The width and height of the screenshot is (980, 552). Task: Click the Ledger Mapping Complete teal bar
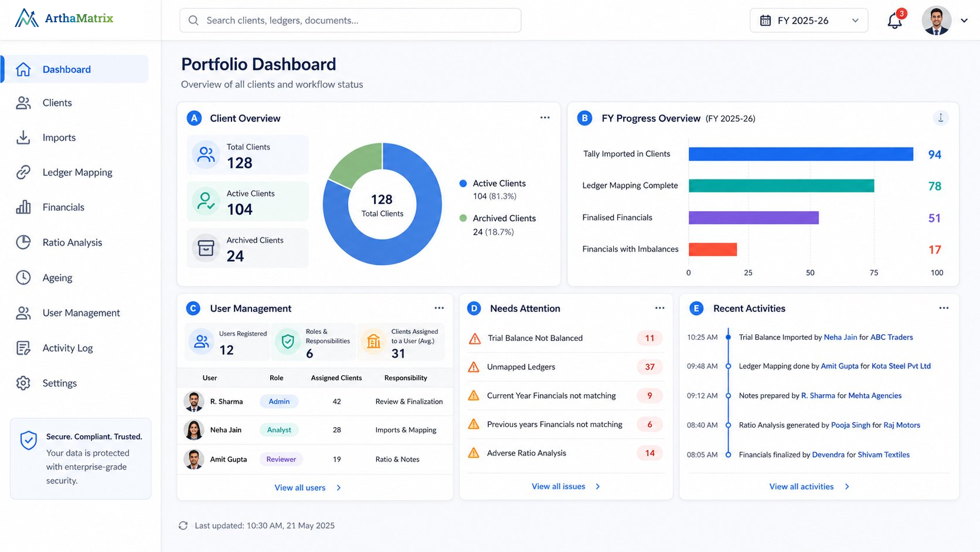click(781, 186)
